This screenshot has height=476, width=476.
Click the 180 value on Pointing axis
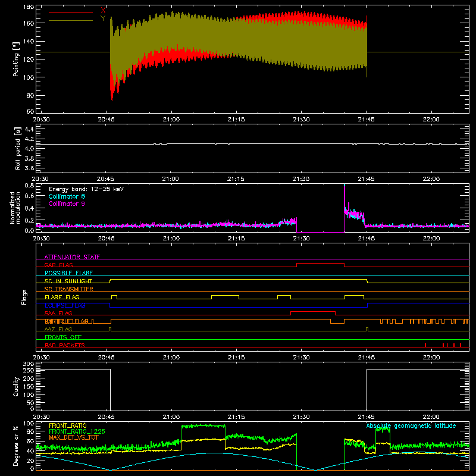[x=29, y=7]
